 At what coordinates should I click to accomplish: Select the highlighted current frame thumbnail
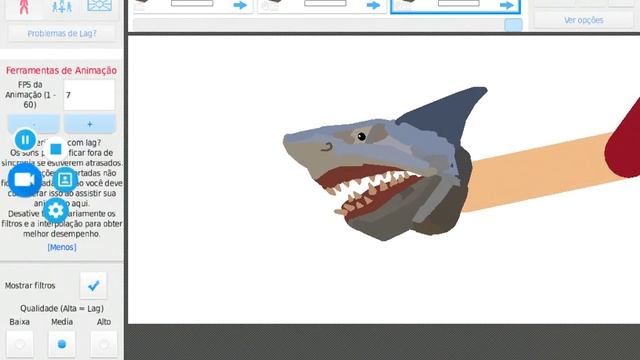(x=455, y=6)
